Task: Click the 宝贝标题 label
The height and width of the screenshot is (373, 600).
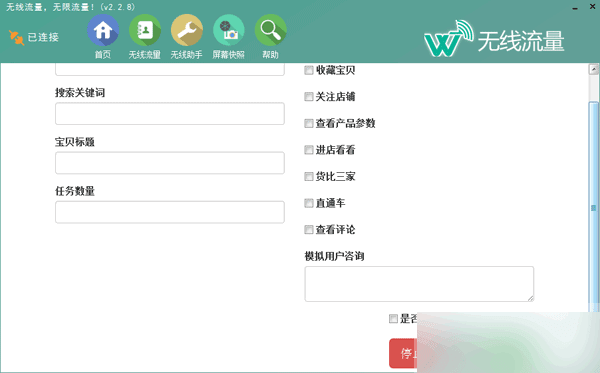Action: tap(75, 142)
